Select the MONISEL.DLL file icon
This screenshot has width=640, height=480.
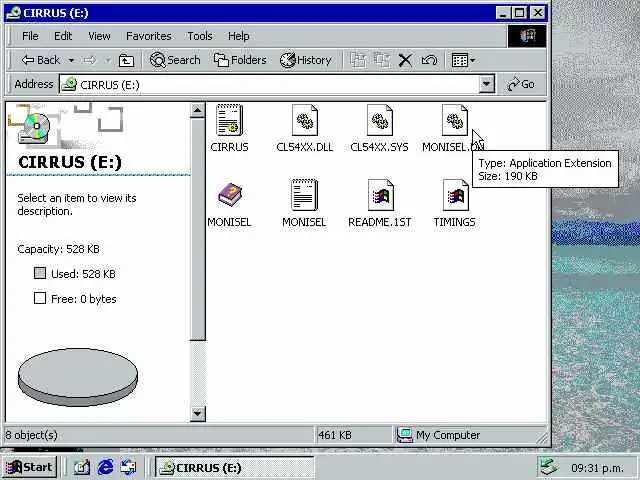click(x=455, y=120)
